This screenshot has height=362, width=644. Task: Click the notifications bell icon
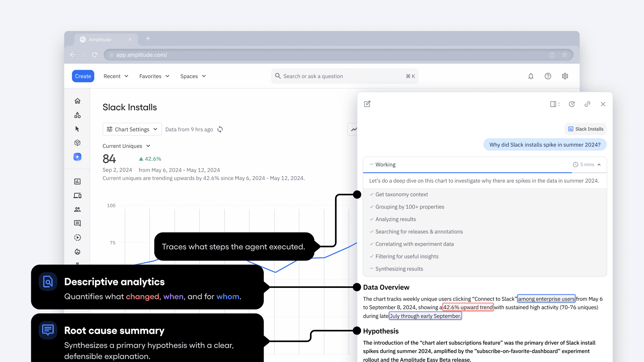point(531,76)
